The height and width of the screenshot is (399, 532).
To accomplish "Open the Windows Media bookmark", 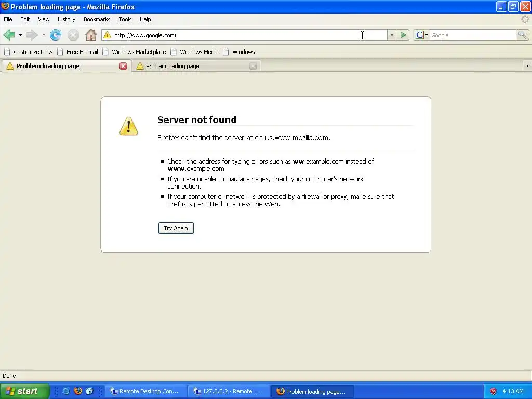I will click(x=194, y=52).
